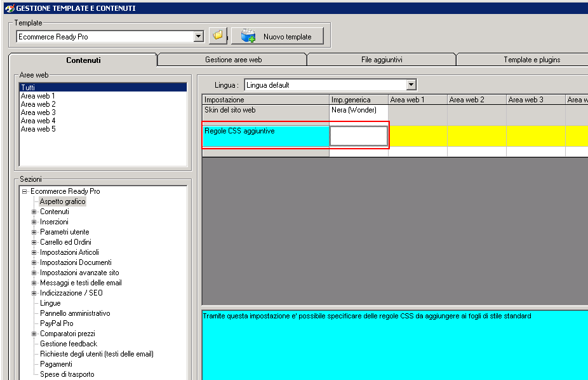The image size is (588, 380).
Task: Click the Area web 2 column header
Action: (x=477, y=99)
